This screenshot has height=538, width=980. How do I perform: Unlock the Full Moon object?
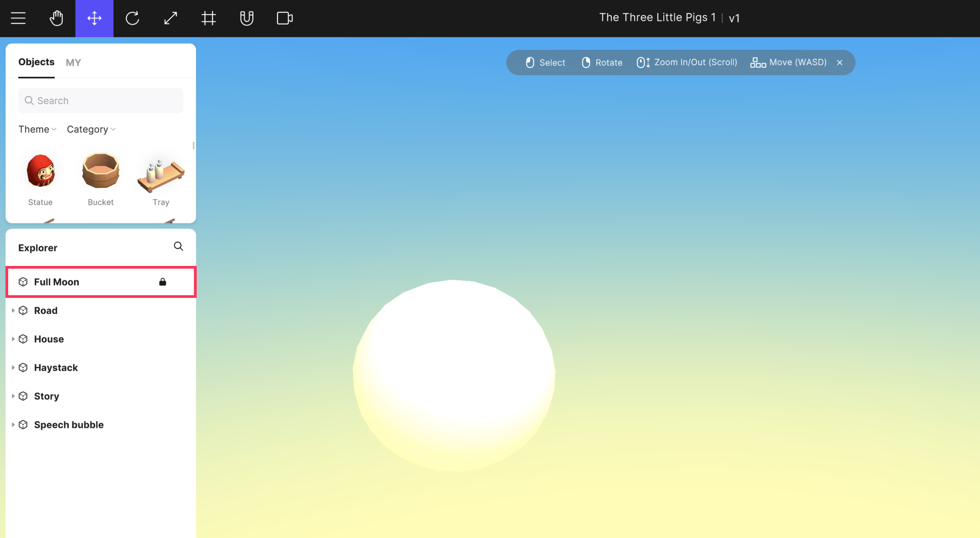tap(162, 282)
